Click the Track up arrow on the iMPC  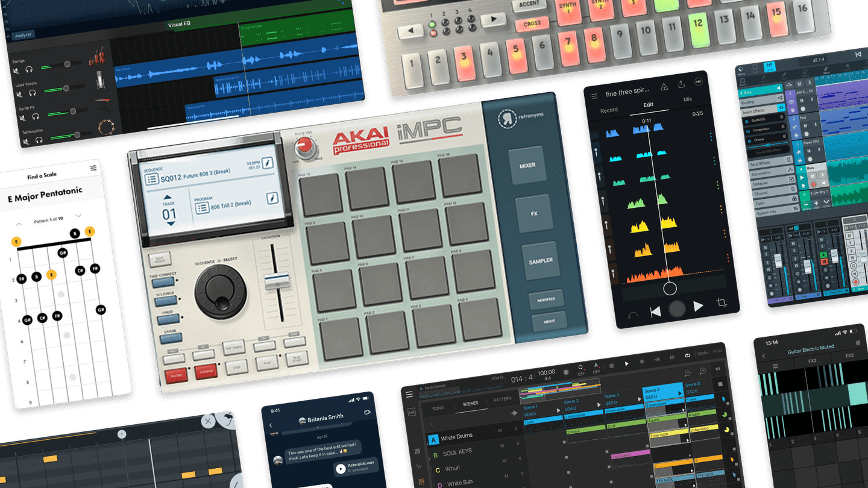[x=166, y=198]
